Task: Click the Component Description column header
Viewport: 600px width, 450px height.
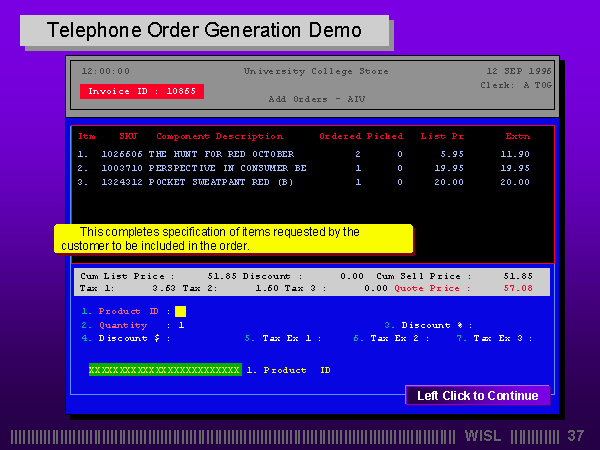Action: 219,136
